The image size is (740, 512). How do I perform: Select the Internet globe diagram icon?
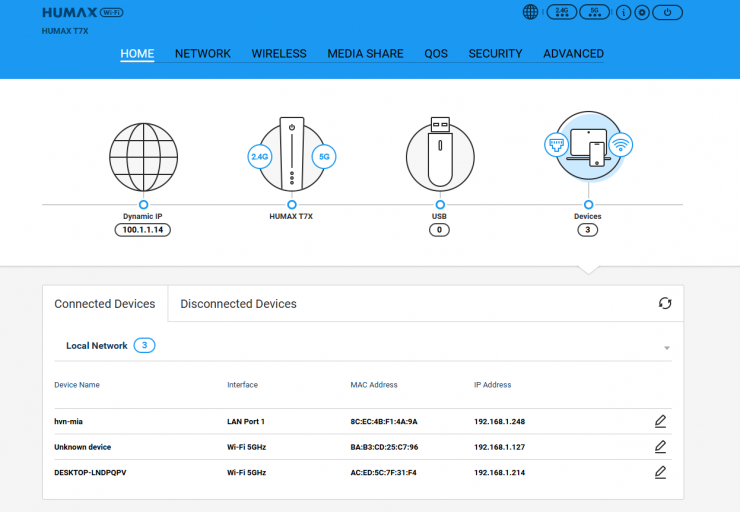(x=143, y=157)
